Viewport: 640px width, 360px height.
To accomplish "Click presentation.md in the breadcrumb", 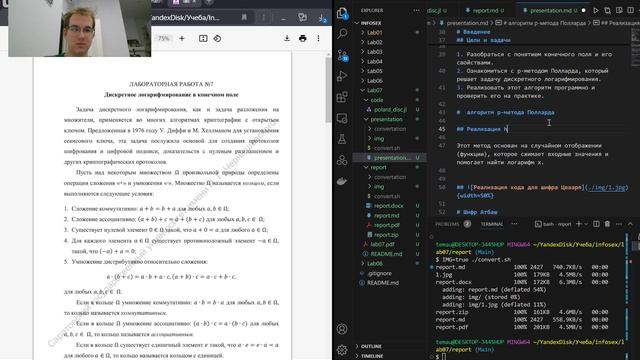I will point(467,23).
